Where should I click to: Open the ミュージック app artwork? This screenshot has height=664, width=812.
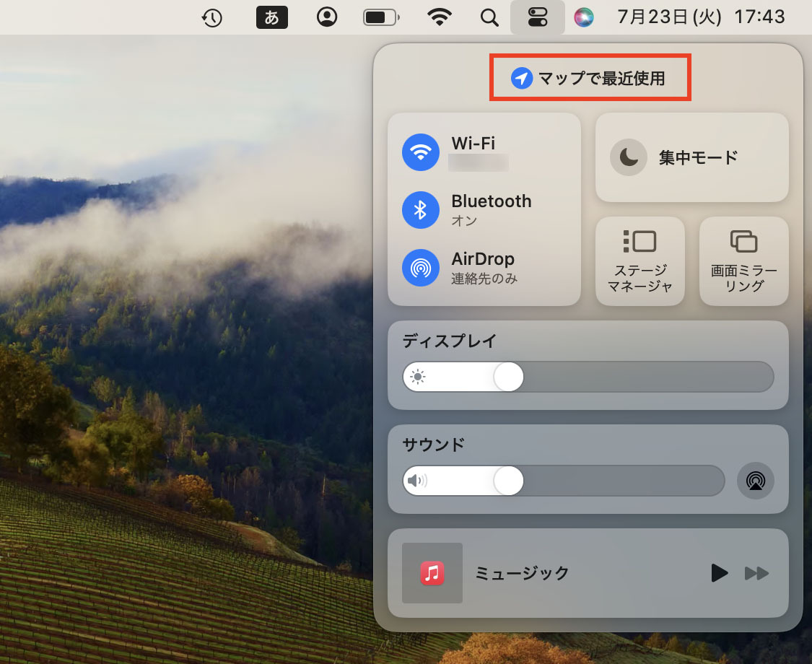point(432,573)
